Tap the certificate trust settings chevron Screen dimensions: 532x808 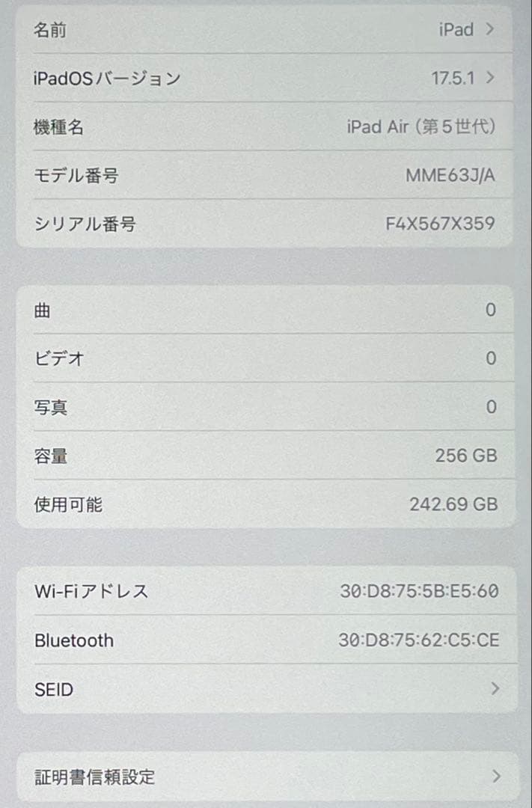click(x=495, y=777)
